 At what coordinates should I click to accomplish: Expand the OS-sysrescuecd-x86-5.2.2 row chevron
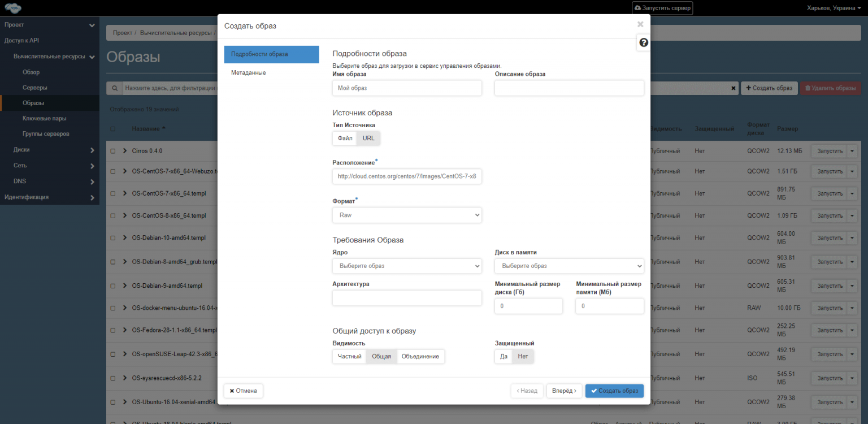click(x=124, y=378)
